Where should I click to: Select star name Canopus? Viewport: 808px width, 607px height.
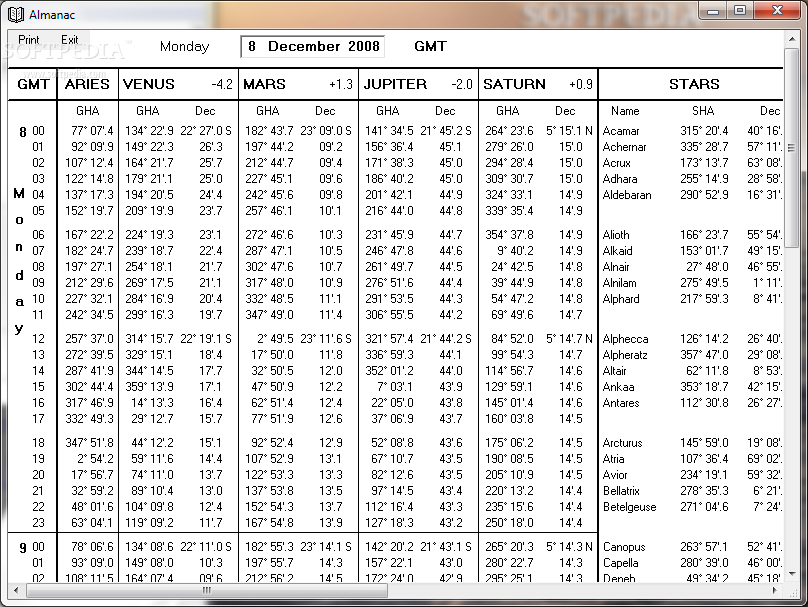[x=624, y=547]
